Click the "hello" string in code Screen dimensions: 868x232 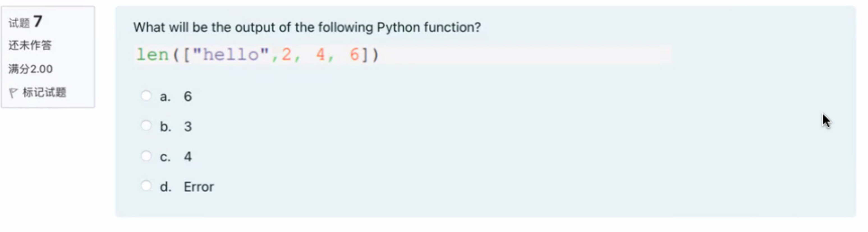231,54
